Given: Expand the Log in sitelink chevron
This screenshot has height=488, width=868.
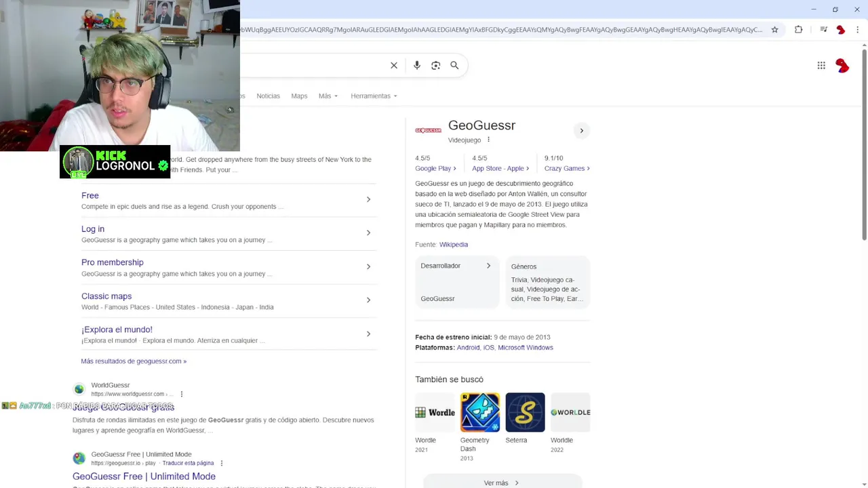Looking at the screenshot, I should tap(368, 232).
